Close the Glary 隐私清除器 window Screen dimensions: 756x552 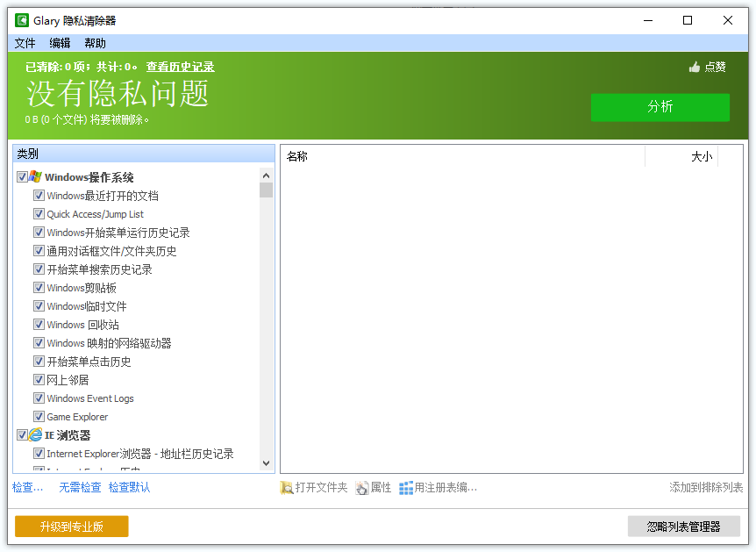pos(728,20)
